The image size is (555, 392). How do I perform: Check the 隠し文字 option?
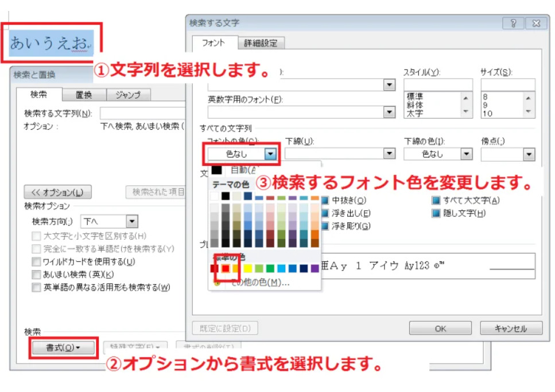[x=436, y=213]
